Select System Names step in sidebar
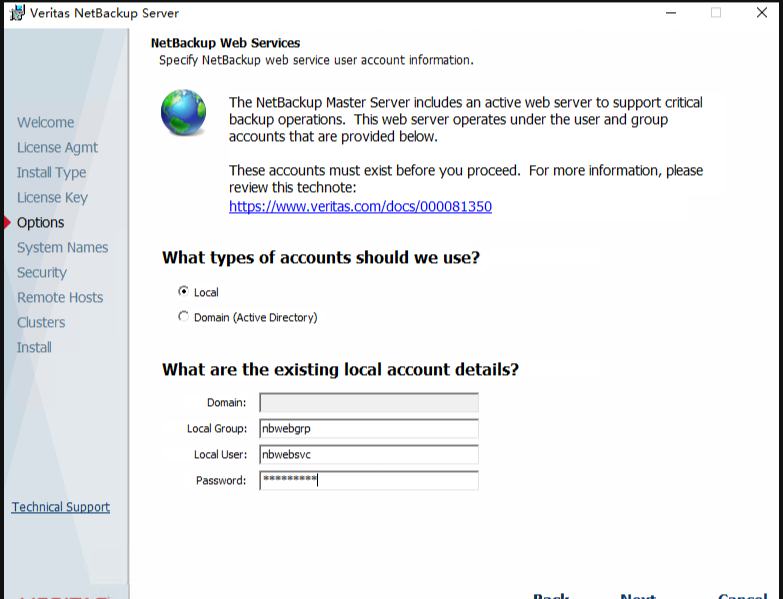Image resolution: width=783 pixels, height=599 pixels. pos(62,247)
